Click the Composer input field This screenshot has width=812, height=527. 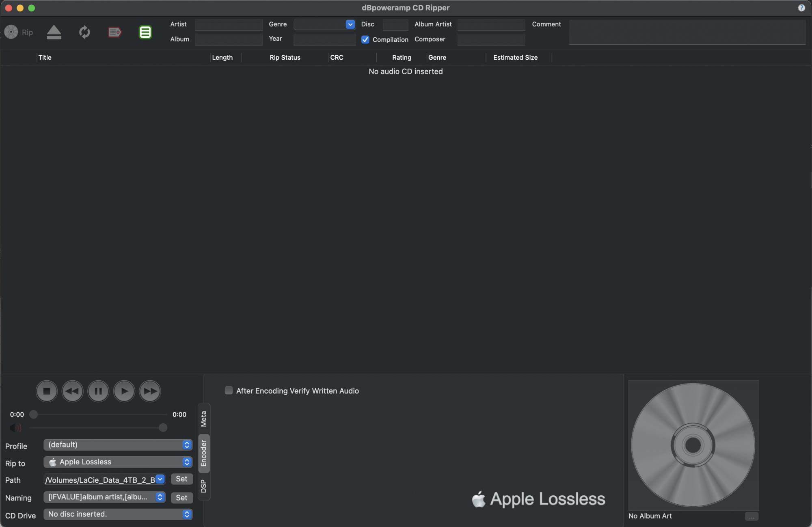click(x=491, y=39)
